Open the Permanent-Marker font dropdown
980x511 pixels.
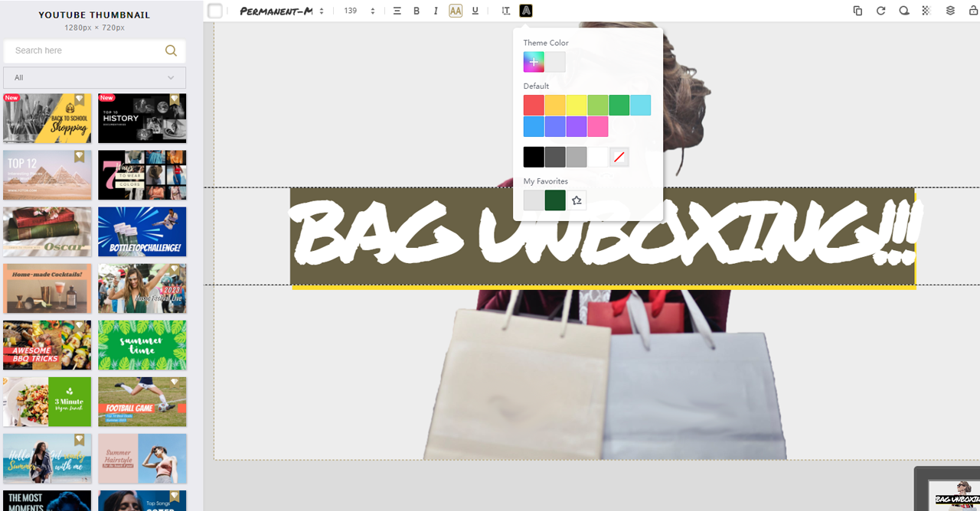click(x=283, y=11)
